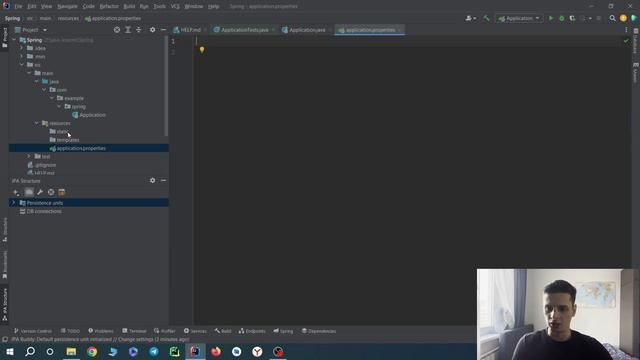Run Application with Coverage

[572, 18]
